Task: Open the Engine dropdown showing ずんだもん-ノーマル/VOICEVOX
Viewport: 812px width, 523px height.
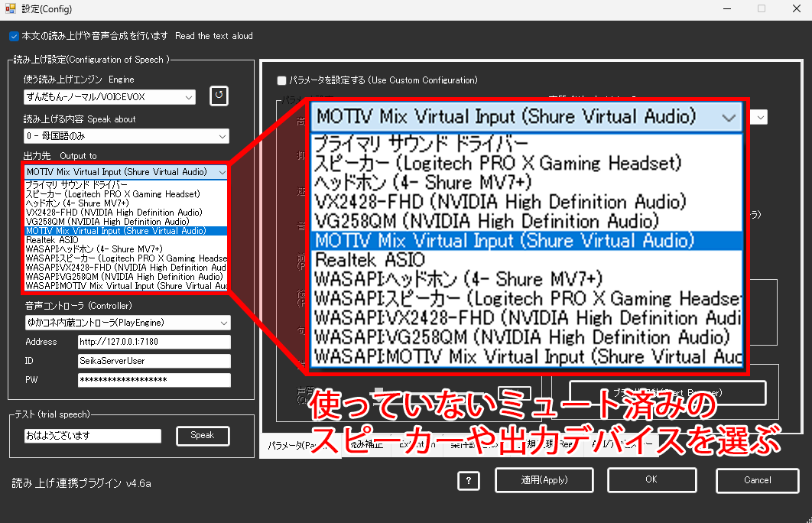Action: (109, 97)
